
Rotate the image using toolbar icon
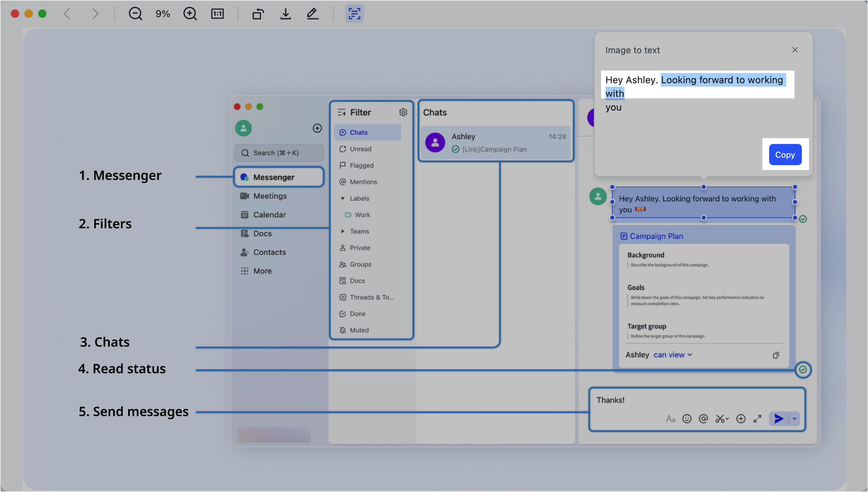click(258, 14)
